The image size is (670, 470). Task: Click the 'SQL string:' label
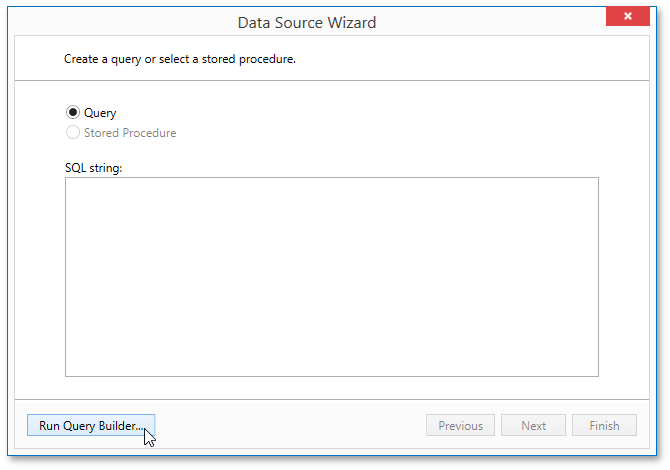[x=93, y=167]
